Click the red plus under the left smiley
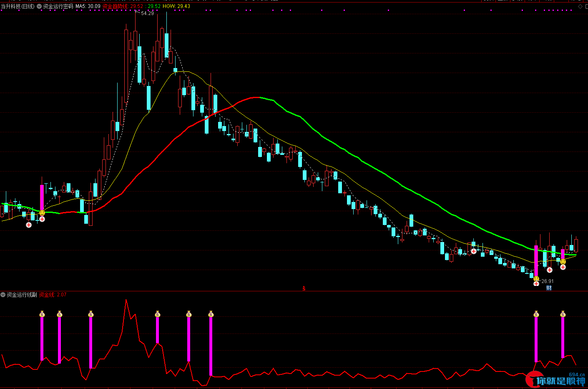This screenshot has width=588, height=389. click(42, 219)
